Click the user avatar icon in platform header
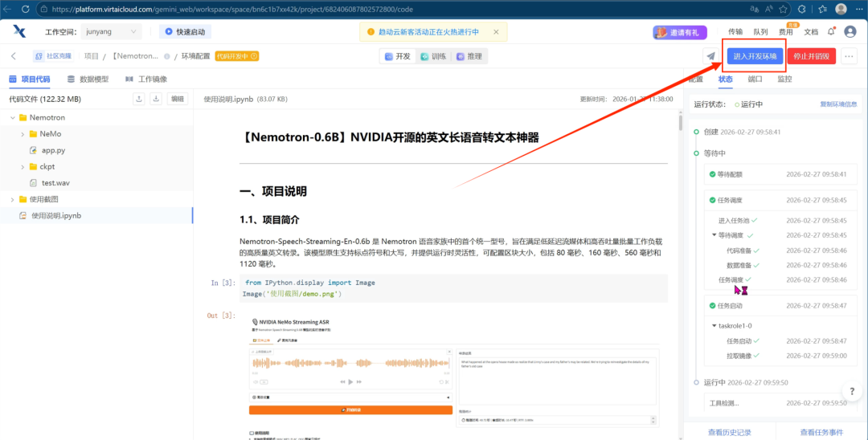Screen dimensions: 868x440 coord(850,31)
